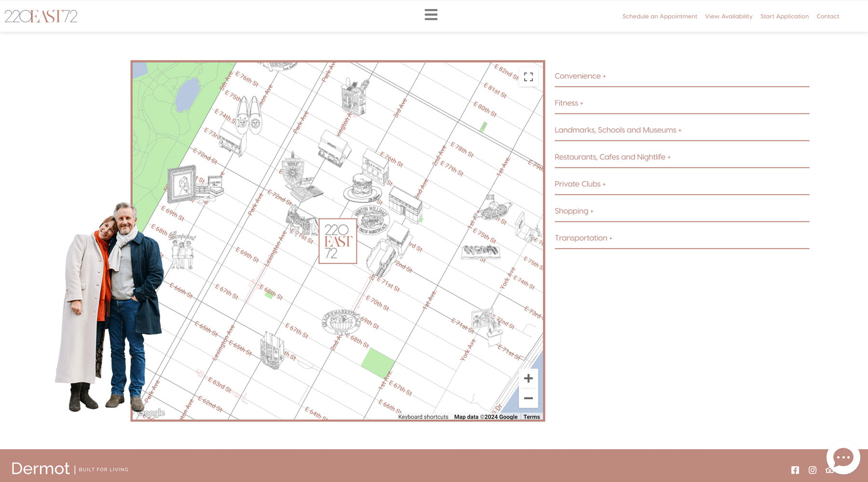868x482 pixels.
Task: Open the hamburger menu icon
Action: point(431,15)
